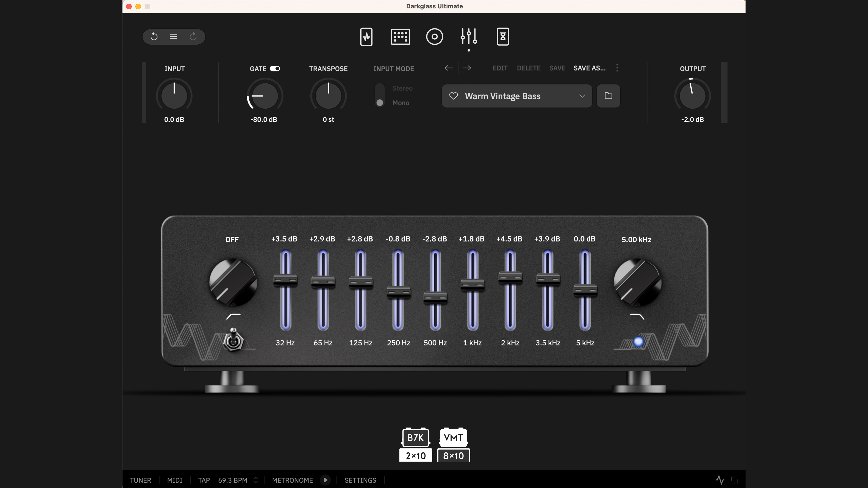
Task: Click METRONOME label
Action: (x=293, y=480)
